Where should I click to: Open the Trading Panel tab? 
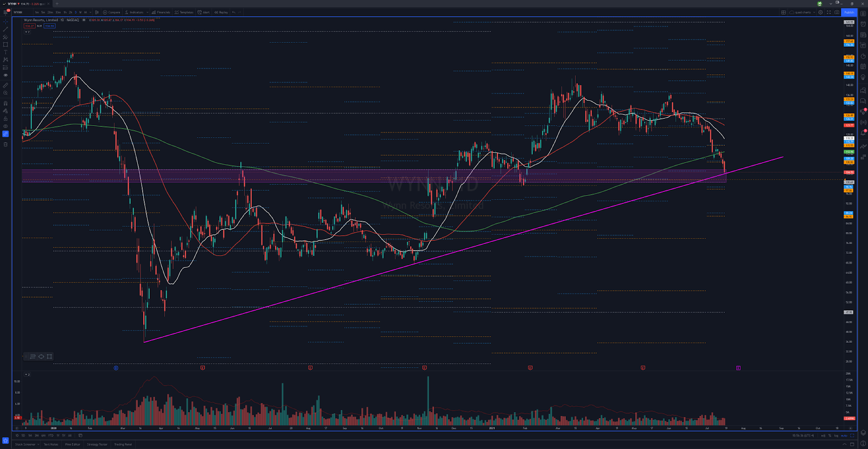[x=123, y=444]
